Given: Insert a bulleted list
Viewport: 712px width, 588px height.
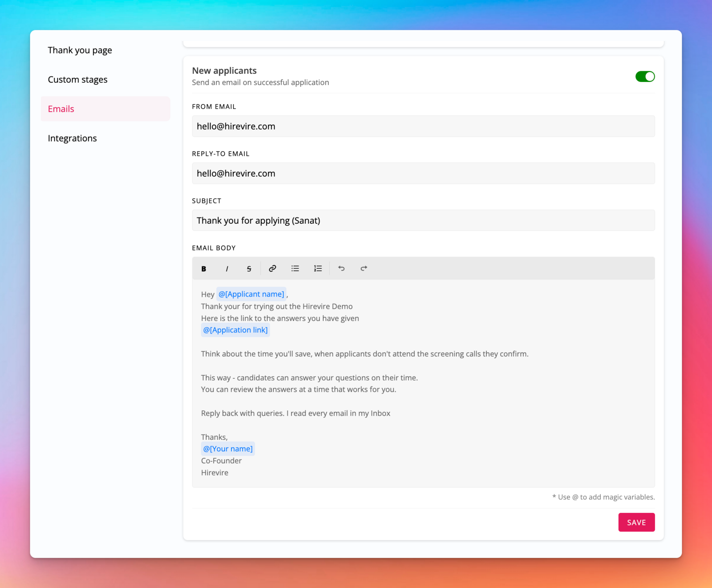Looking at the screenshot, I should (295, 268).
